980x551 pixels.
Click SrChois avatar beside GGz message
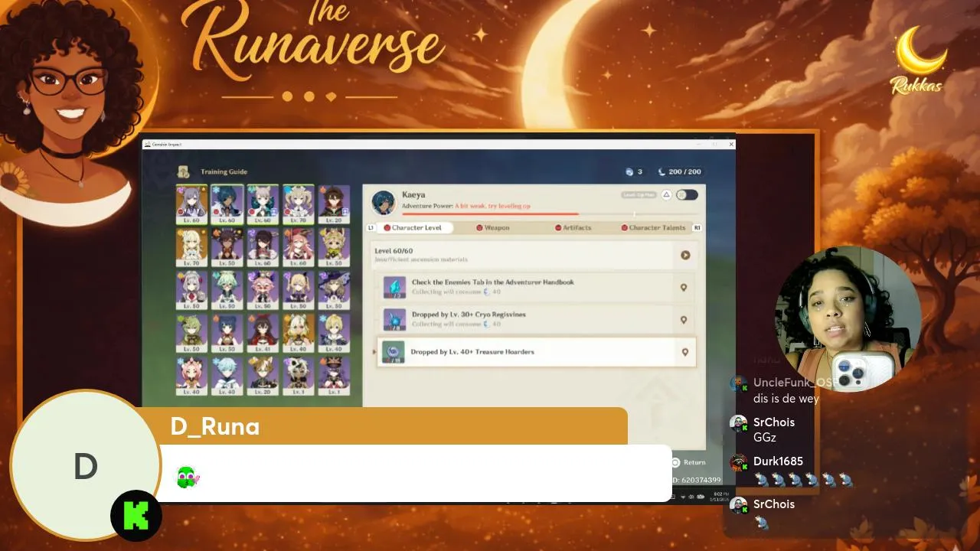click(x=738, y=423)
